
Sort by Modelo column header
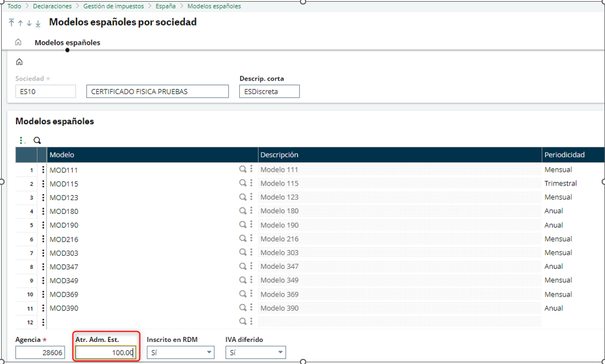153,155
